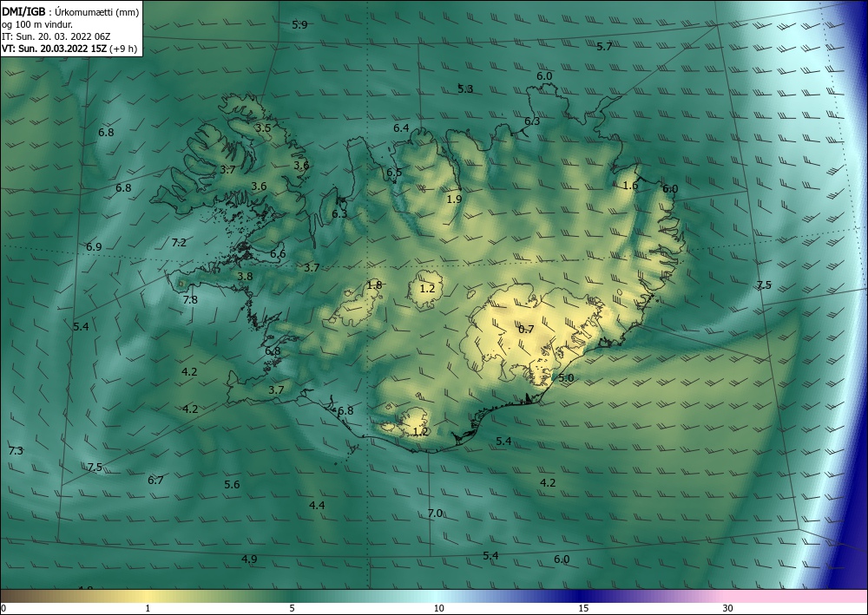The width and height of the screenshot is (868, 615).
Task: Click the 1.8 value on the glacier
Action: point(374,285)
